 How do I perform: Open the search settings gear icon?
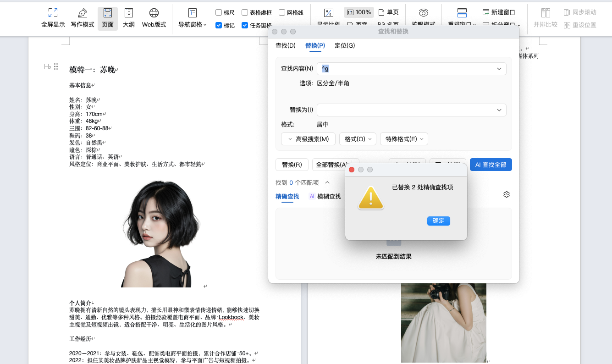click(x=507, y=194)
